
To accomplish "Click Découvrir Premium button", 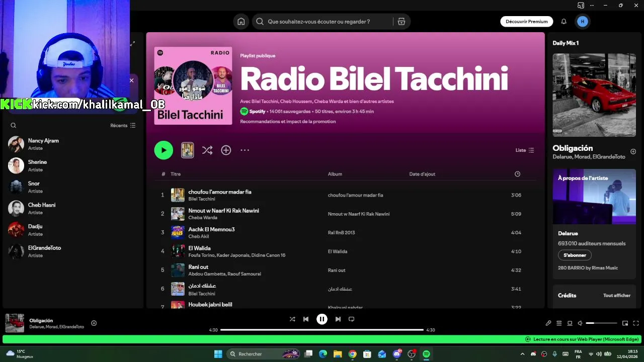I will pos(526,22).
